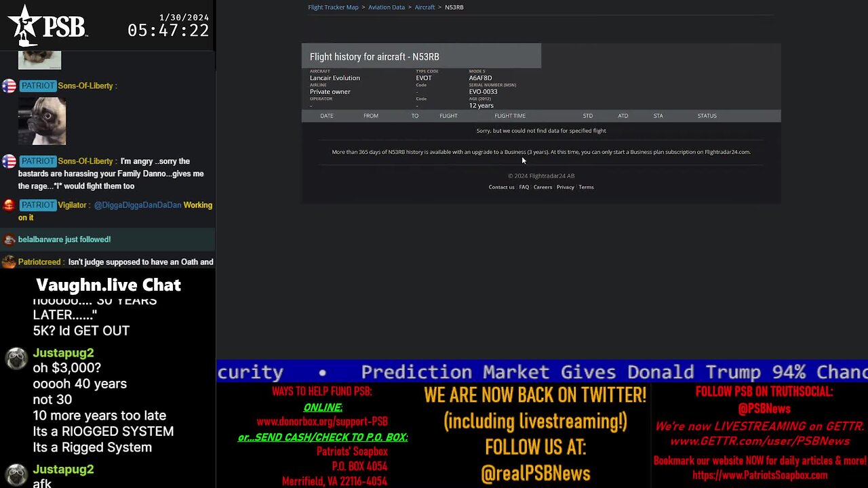Click the FLIGHT column header
Screen dimensions: 868x488
(448, 116)
